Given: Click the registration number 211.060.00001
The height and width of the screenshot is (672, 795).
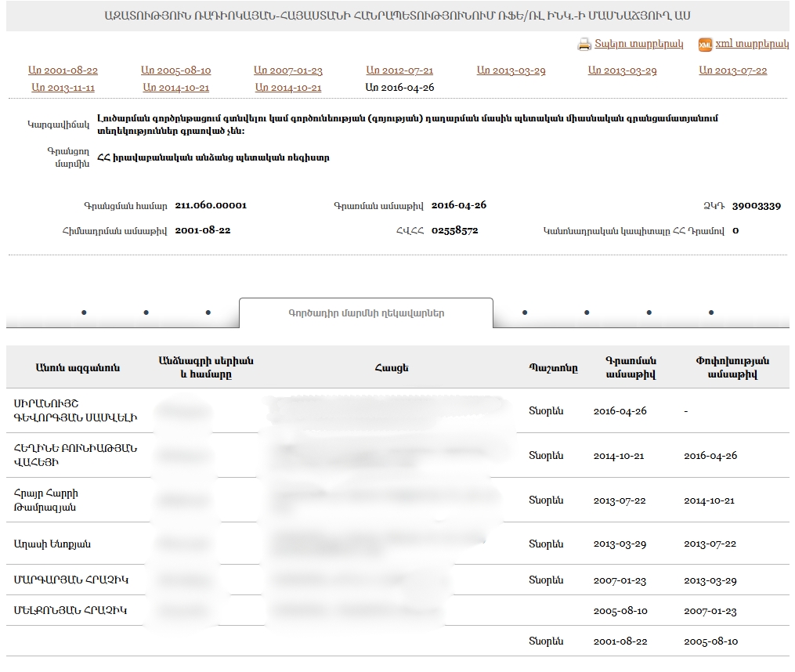Looking at the screenshot, I should 211,206.
